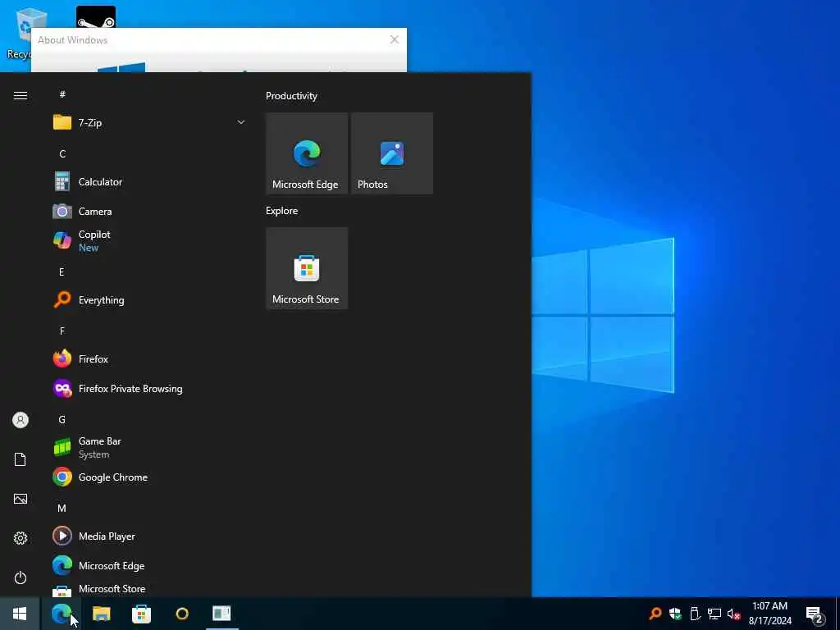Expand the Start menu hamburger button
Viewport: 840px width, 630px height.
(21, 95)
